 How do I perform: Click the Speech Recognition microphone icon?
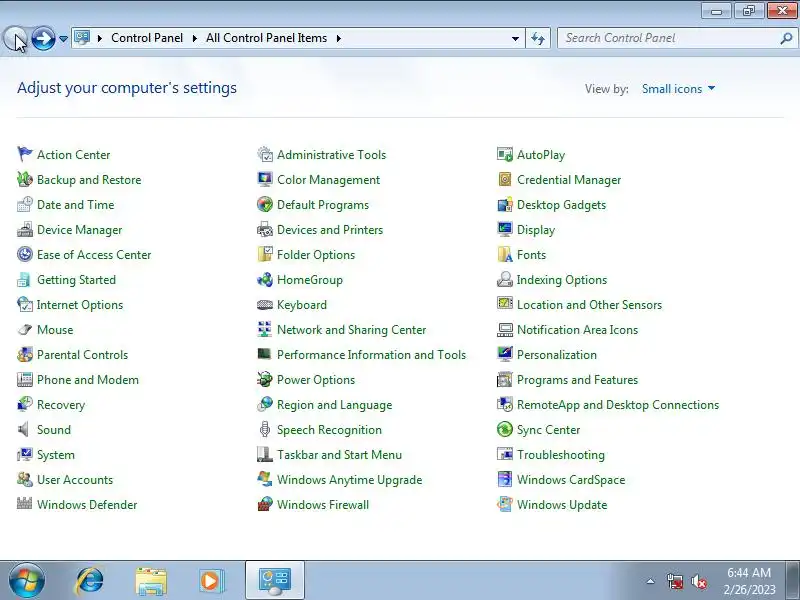coord(265,429)
